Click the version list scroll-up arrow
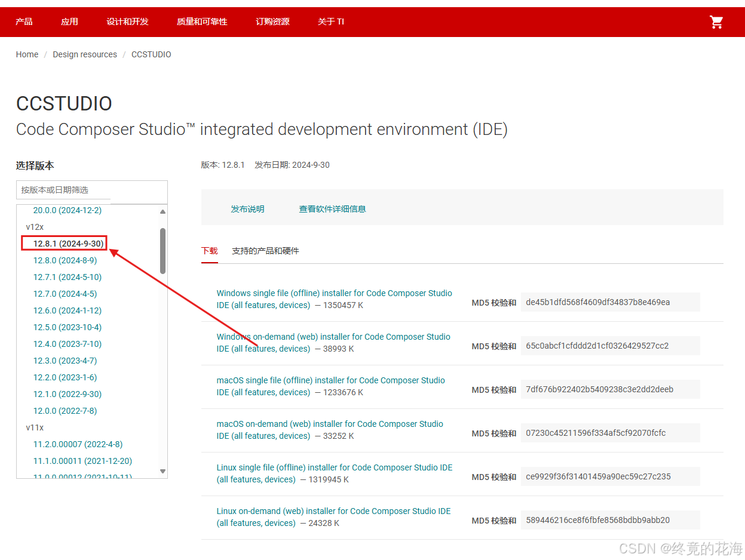Viewport: 745px width, 560px height. pos(163,211)
